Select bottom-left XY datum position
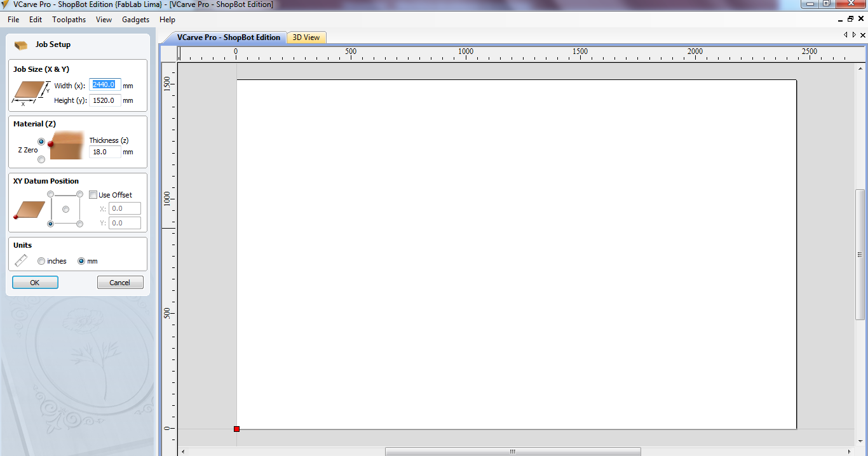This screenshot has width=868, height=456. click(x=51, y=224)
